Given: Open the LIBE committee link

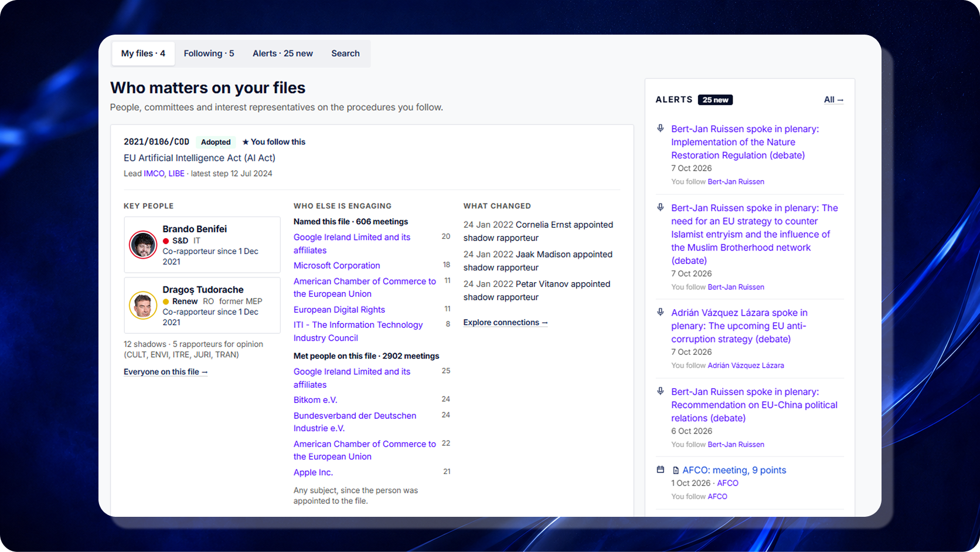Looking at the screenshot, I should 176,174.
